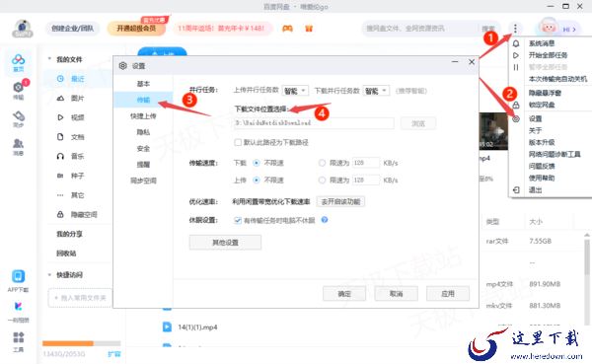Viewport: 592px width, 364px height.
Task: Click the game controller icon in top bar
Action: pos(287,29)
